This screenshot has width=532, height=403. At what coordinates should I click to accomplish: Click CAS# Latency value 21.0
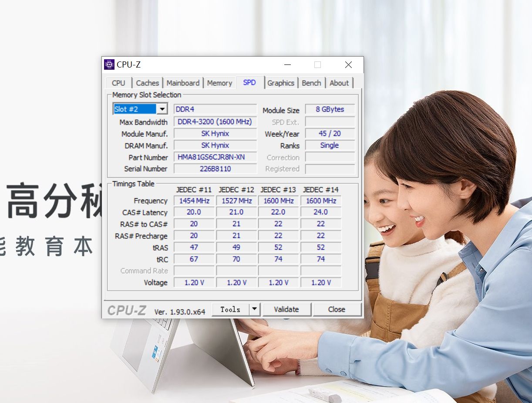236,212
